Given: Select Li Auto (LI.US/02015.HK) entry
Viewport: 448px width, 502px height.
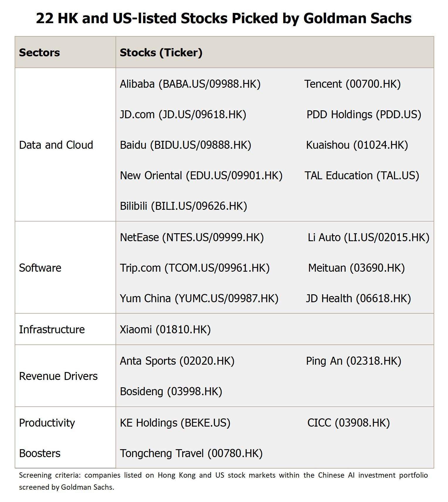Looking at the screenshot, I should coord(369,238).
